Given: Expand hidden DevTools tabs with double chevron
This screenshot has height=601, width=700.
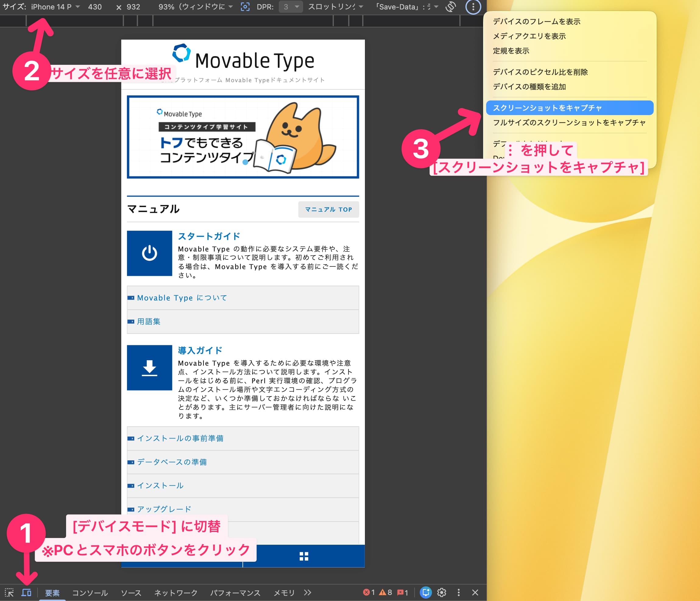Looking at the screenshot, I should click(307, 592).
